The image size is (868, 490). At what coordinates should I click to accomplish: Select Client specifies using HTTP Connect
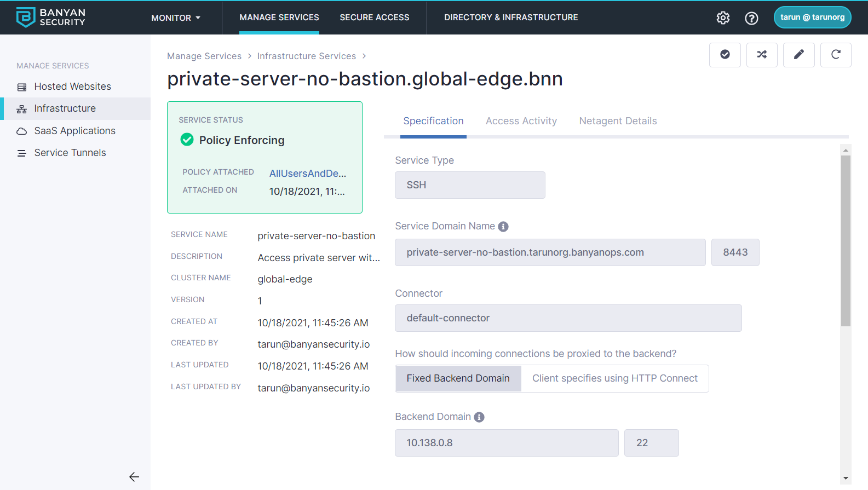pos(614,378)
